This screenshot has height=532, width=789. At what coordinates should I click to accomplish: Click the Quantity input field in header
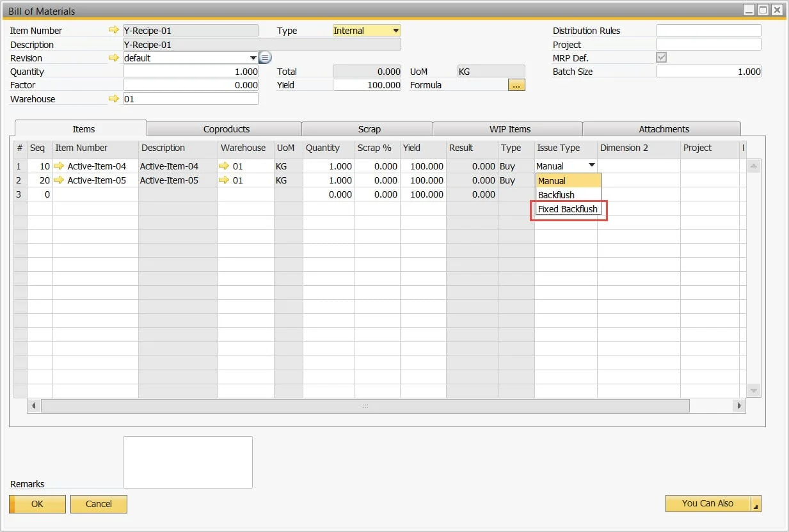[x=191, y=72]
